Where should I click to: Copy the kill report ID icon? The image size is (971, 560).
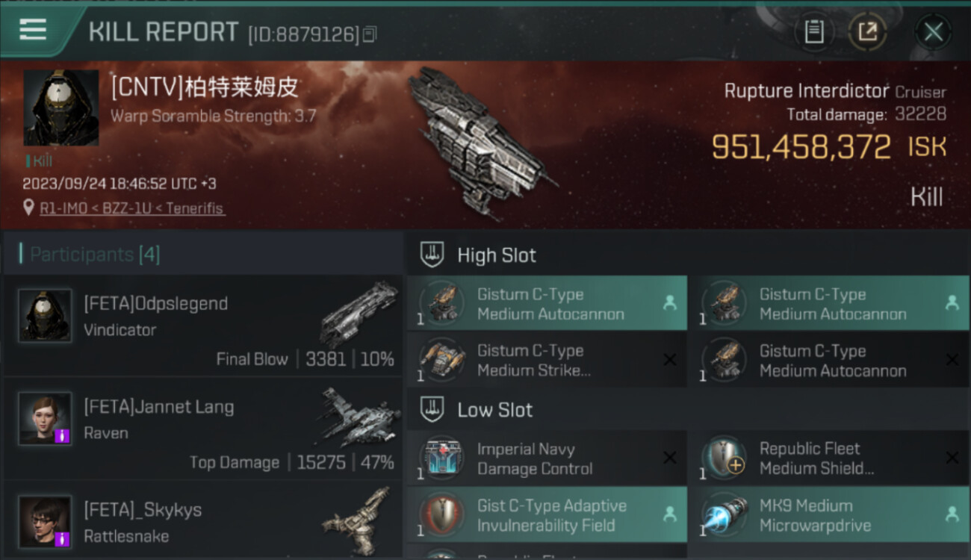pos(370,34)
